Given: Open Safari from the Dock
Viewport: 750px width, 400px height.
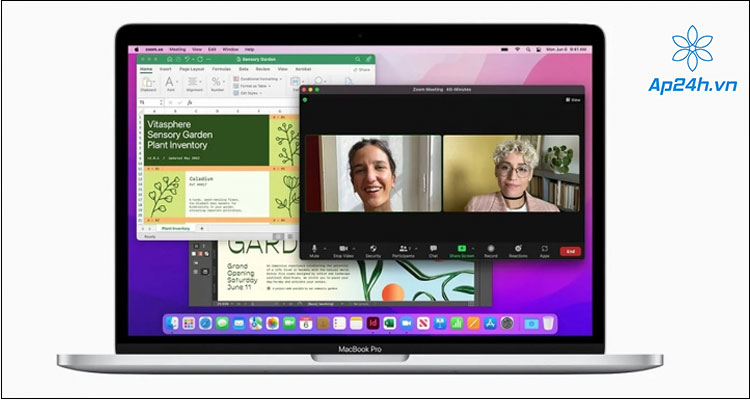Looking at the screenshot, I should pos(205,323).
